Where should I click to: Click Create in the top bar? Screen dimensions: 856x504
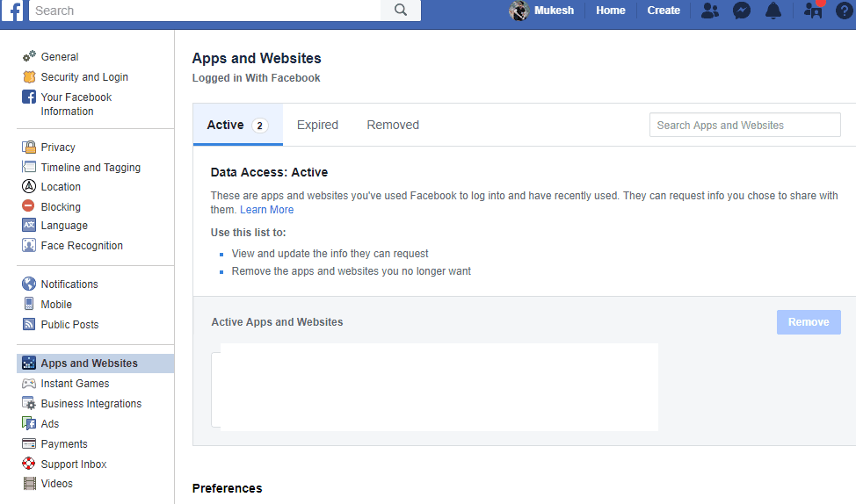(x=664, y=11)
